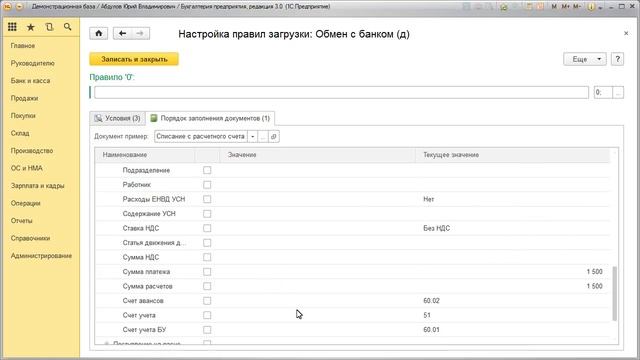
Task: Go to Операции section
Action: [26, 203]
